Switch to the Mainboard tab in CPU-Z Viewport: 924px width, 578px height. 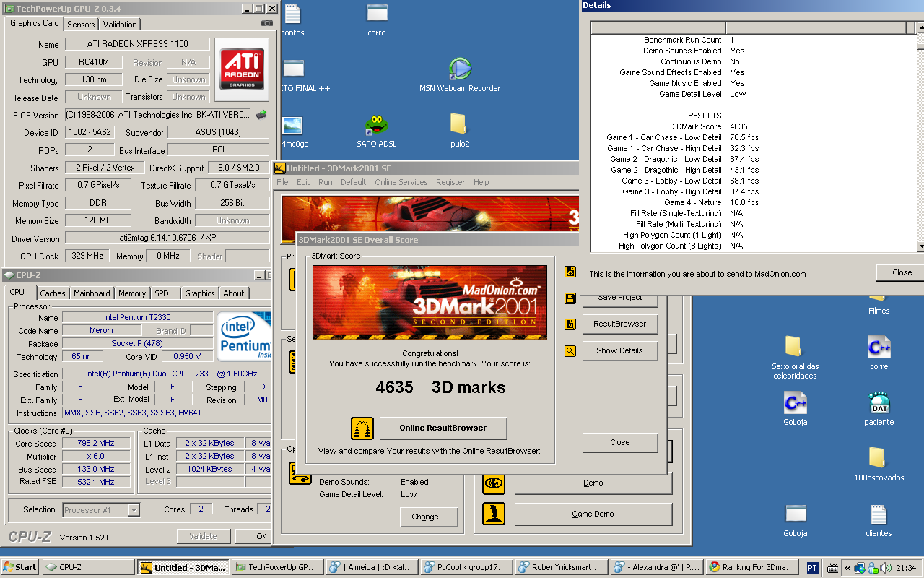[92, 293]
